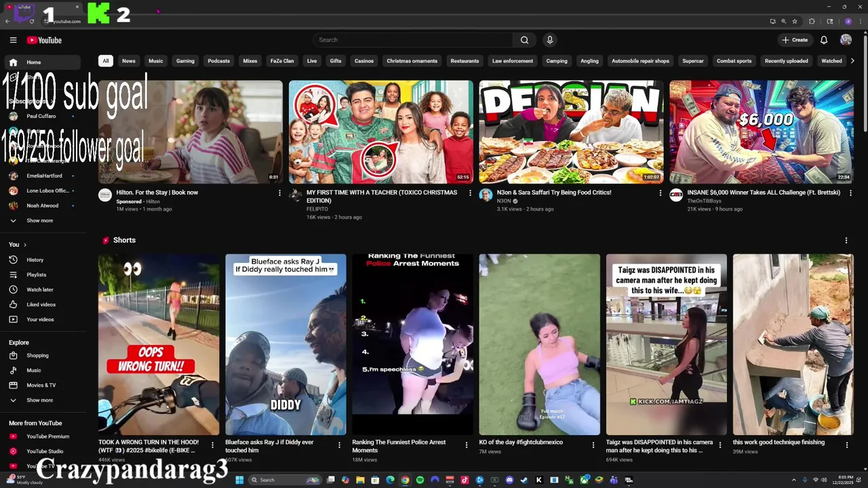
Task: Open Steam from the taskbar
Action: (524, 480)
